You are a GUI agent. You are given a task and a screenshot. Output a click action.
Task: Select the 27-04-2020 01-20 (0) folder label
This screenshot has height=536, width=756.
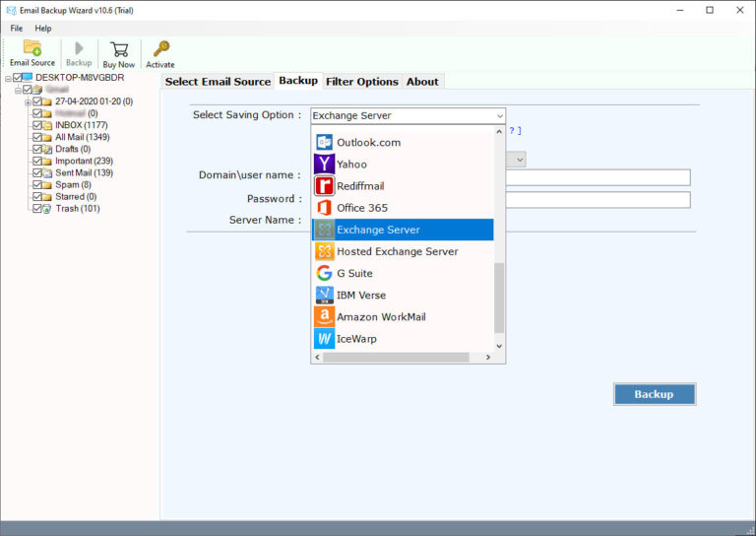coord(94,101)
